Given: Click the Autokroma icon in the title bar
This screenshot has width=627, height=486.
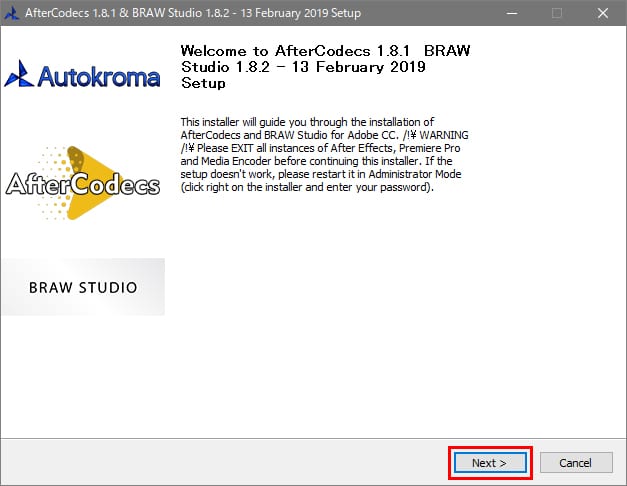Looking at the screenshot, I should pyautogui.click(x=12, y=13).
